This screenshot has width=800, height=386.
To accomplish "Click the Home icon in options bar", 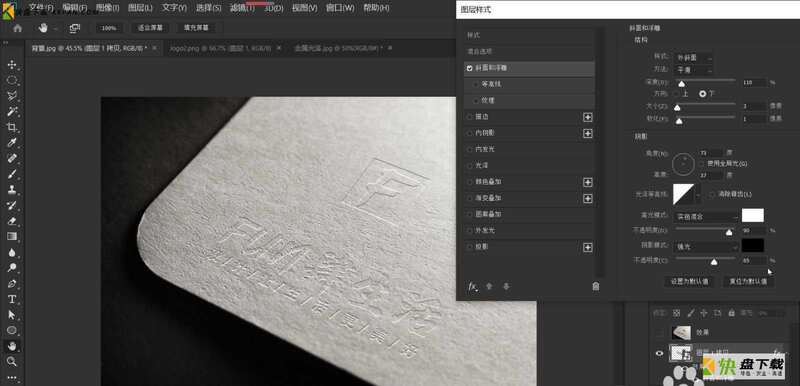I will click(x=17, y=28).
